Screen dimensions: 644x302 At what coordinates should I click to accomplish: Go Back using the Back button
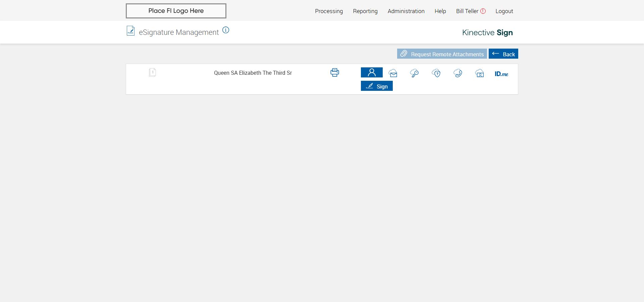point(503,54)
